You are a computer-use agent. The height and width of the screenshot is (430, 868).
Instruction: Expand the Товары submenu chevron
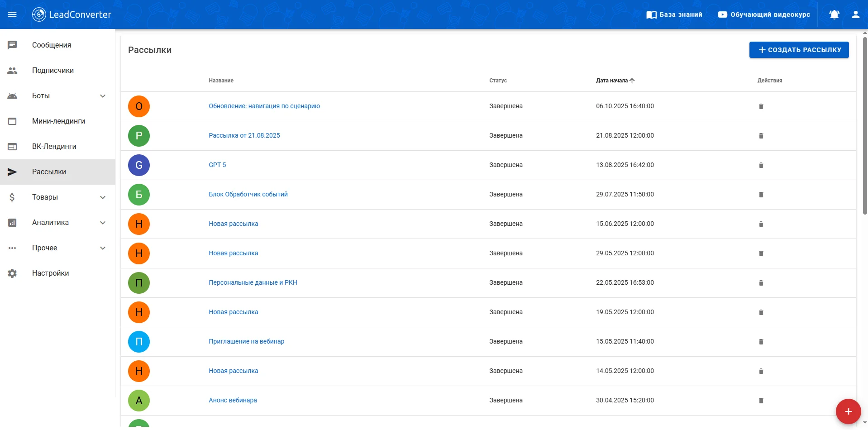tap(103, 197)
